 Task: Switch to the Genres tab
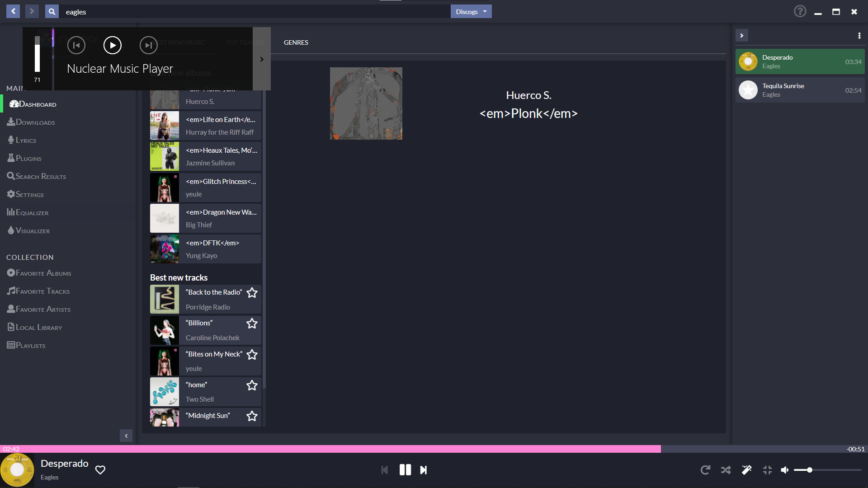(x=296, y=42)
